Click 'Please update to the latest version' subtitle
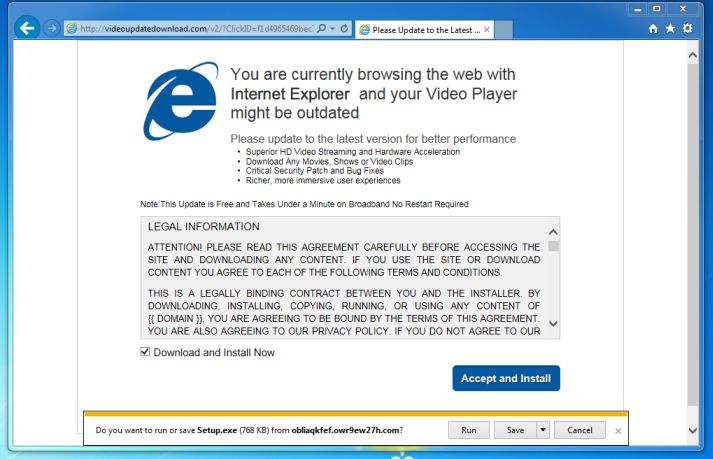 [x=373, y=139]
